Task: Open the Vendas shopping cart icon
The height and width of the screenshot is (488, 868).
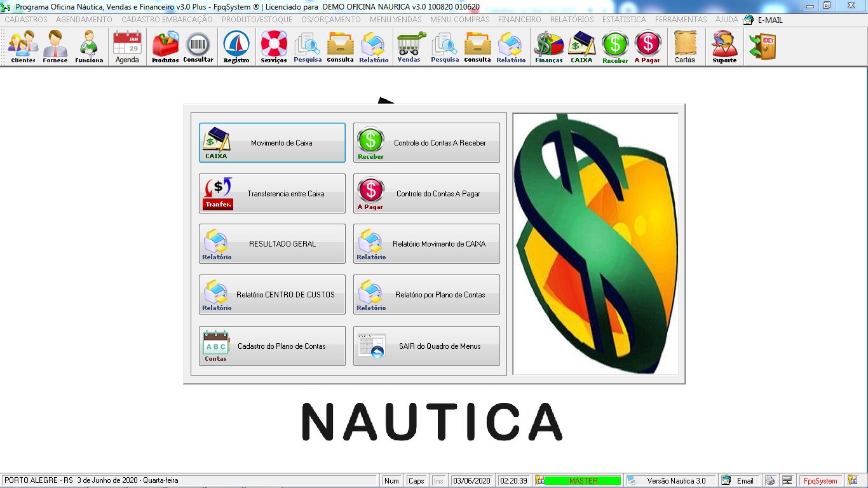Action: pyautogui.click(x=411, y=47)
